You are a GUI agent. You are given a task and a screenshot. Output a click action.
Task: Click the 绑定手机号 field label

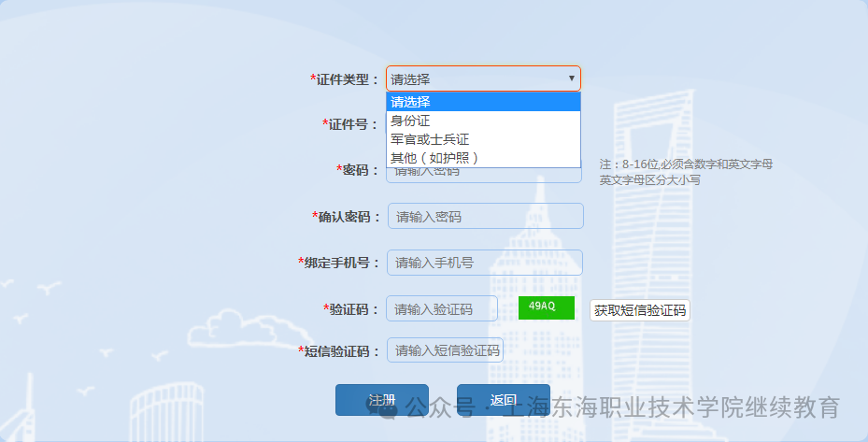(338, 263)
